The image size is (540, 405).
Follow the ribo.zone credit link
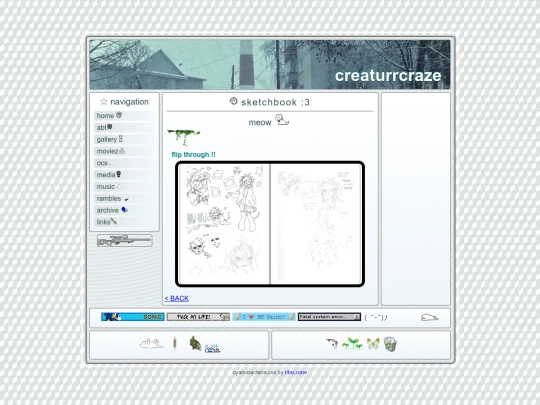click(x=295, y=372)
